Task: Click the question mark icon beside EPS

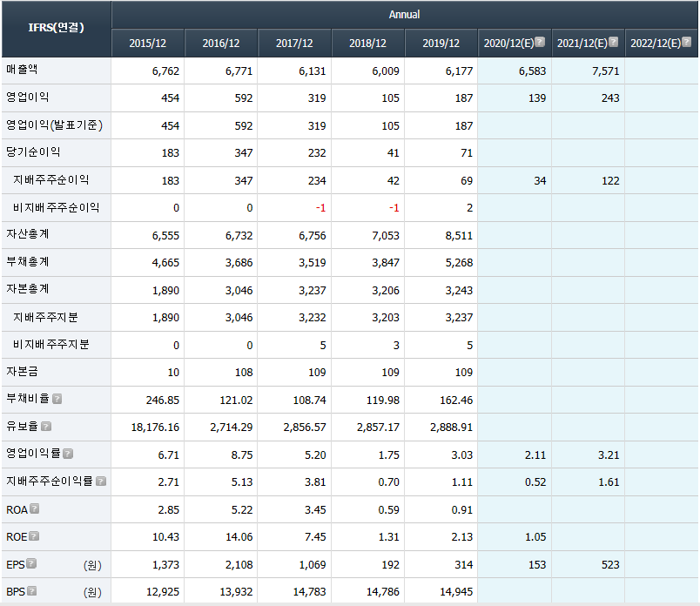Action: tap(31, 563)
